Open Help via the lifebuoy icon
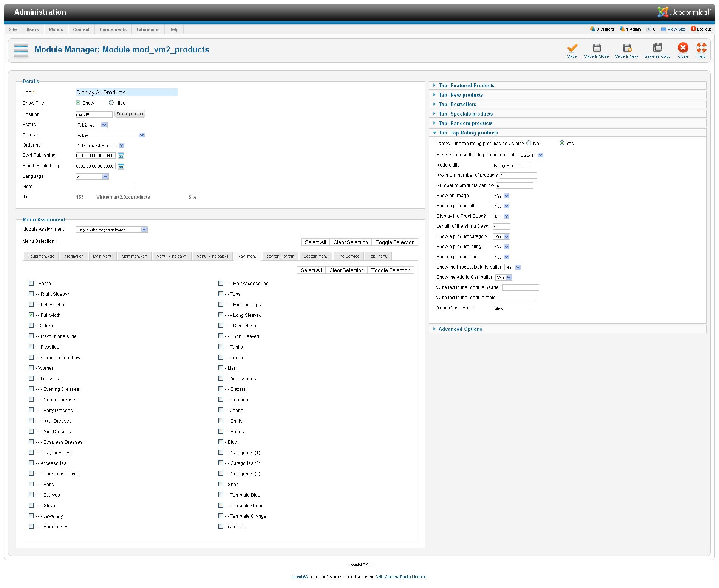The width and height of the screenshot is (719, 588). point(701,48)
